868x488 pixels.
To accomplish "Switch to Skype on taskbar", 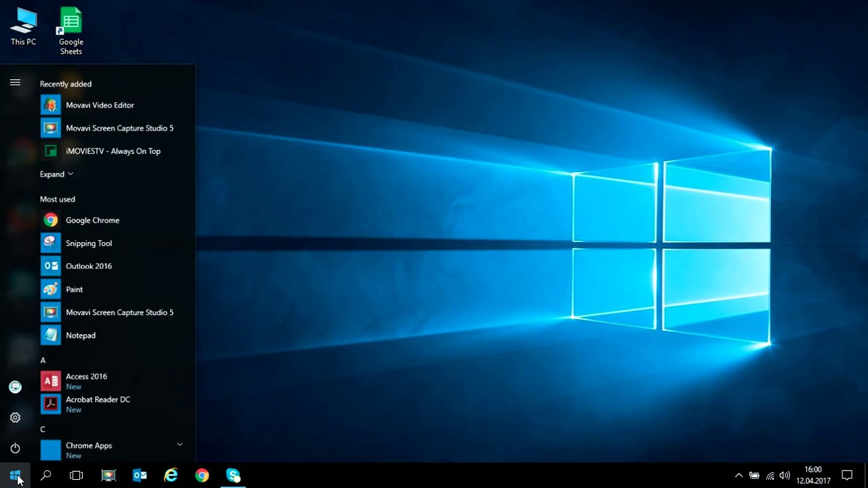I will 233,475.
